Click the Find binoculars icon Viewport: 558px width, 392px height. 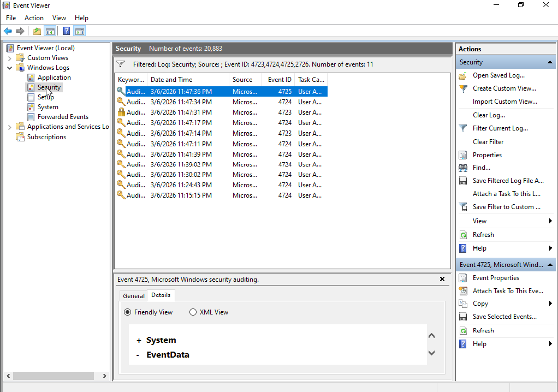463,168
